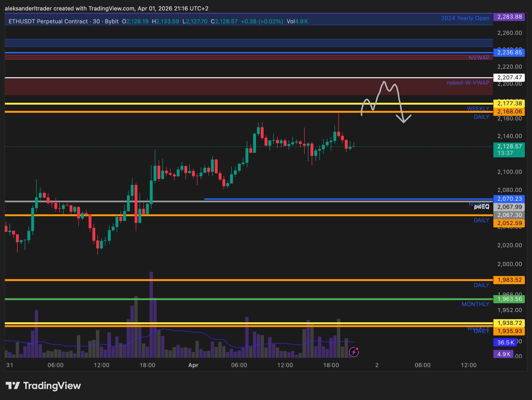Select the naked-W-VWAP text label

[468, 83]
